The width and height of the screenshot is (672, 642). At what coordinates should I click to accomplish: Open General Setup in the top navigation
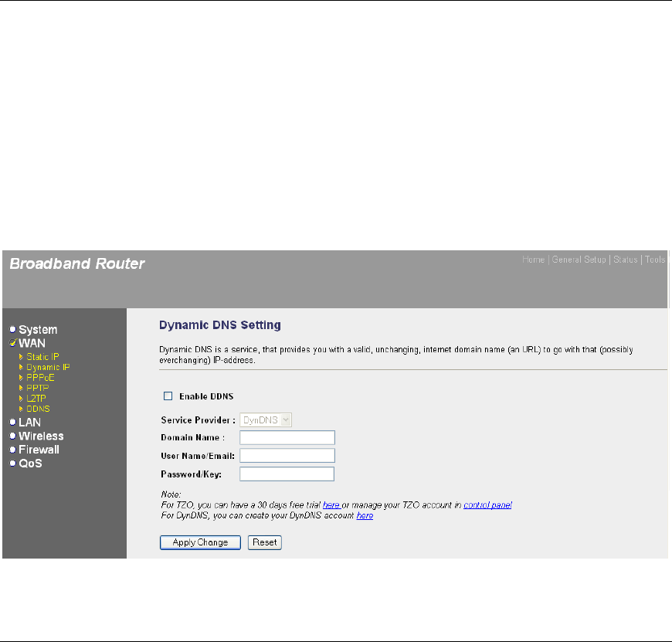coord(579,260)
